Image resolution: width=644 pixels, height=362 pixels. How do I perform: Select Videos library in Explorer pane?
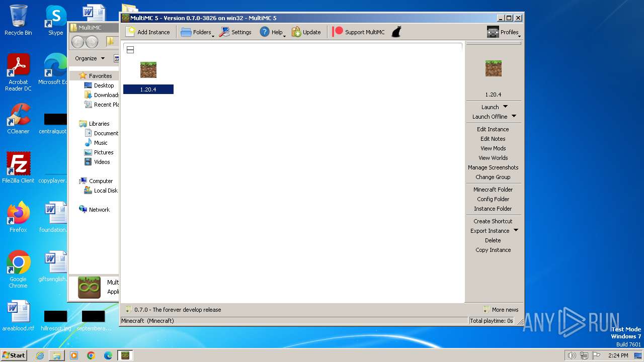pos(97,162)
